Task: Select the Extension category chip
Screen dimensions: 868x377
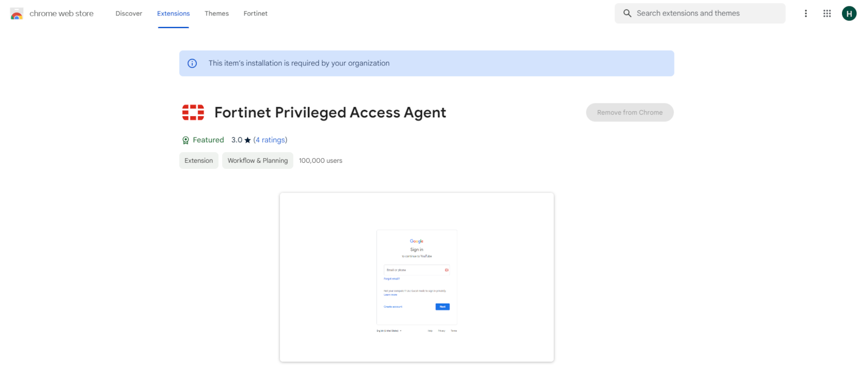Action: tap(199, 160)
